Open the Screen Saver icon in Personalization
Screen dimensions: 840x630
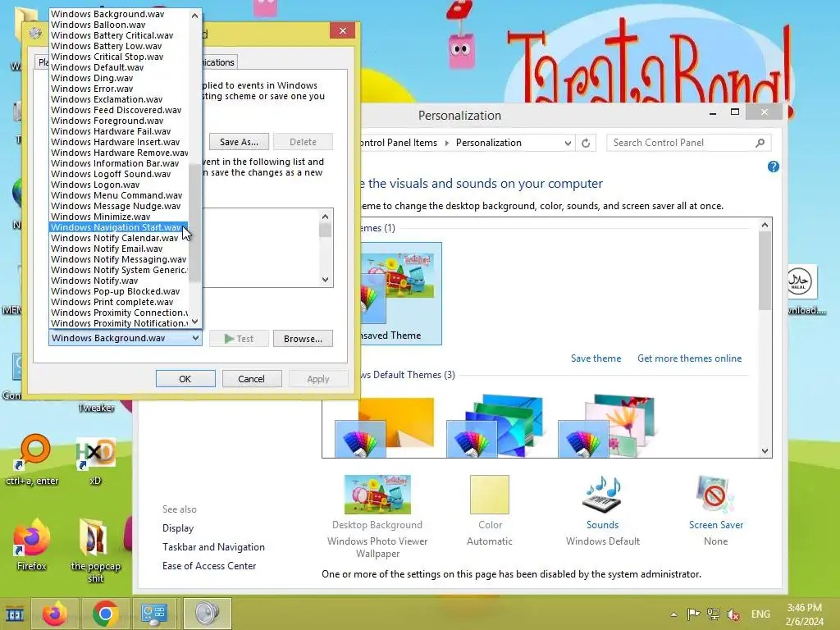coord(715,495)
